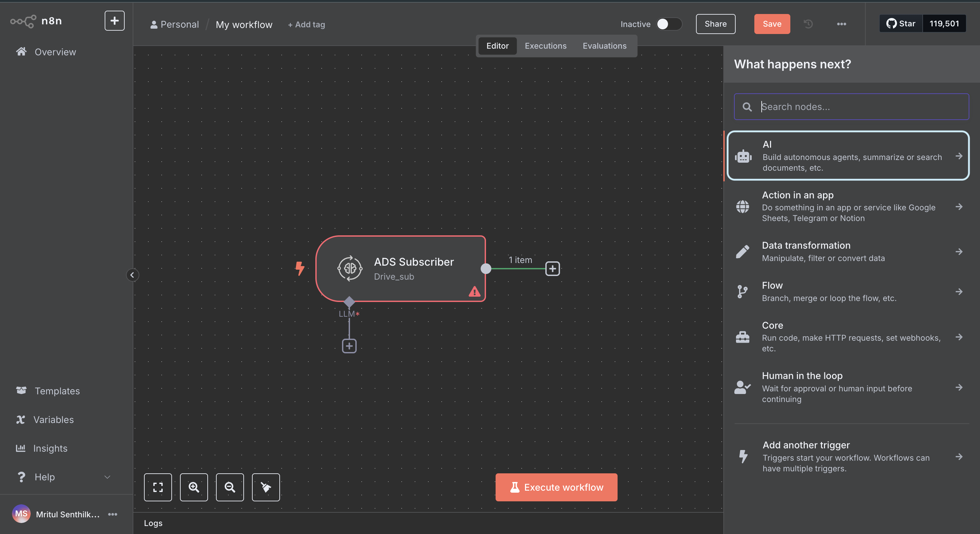The width and height of the screenshot is (980, 534).
Task: Click the tidy up nodes broom icon
Action: (x=266, y=487)
